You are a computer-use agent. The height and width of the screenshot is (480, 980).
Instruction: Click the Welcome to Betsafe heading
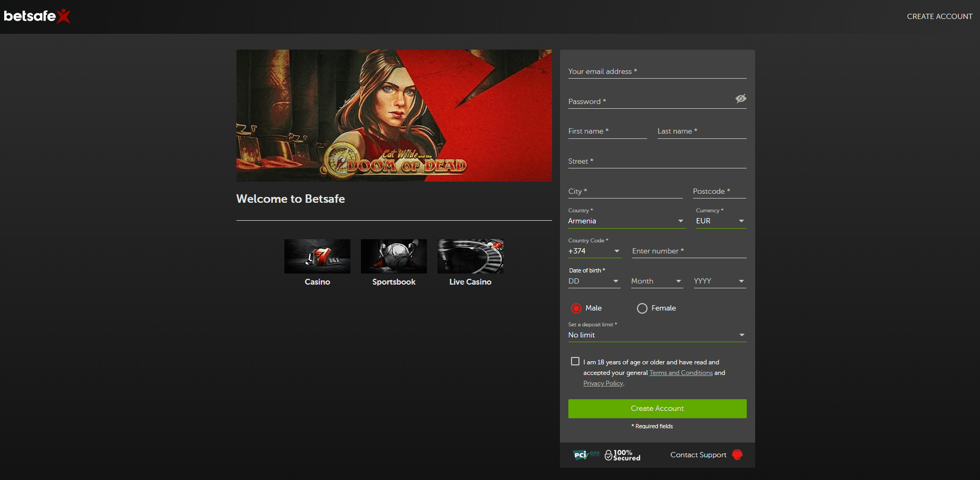[x=291, y=199]
